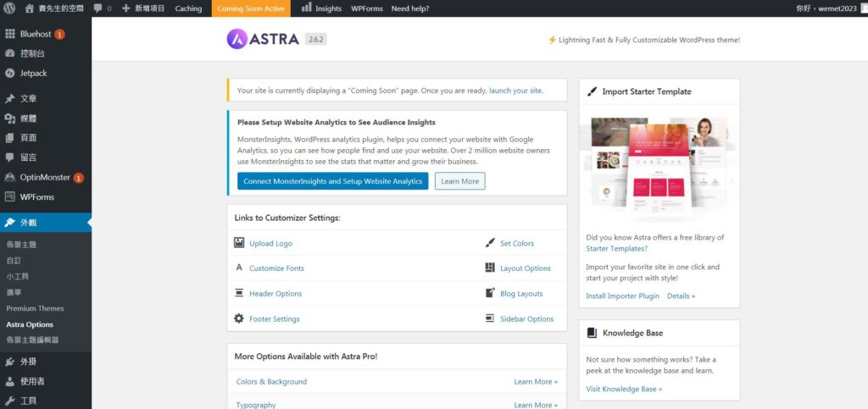Click the Blog Layouts edit icon
The height and width of the screenshot is (409, 868).
490,293
